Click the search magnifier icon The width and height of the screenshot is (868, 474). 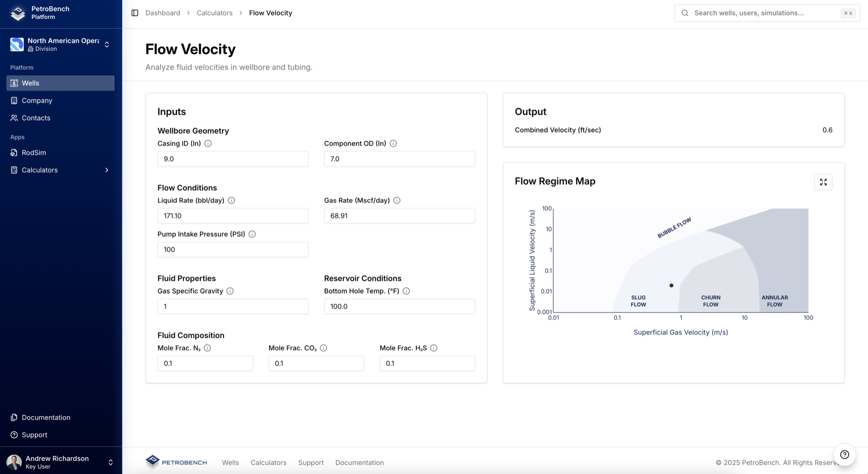(685, 13)
